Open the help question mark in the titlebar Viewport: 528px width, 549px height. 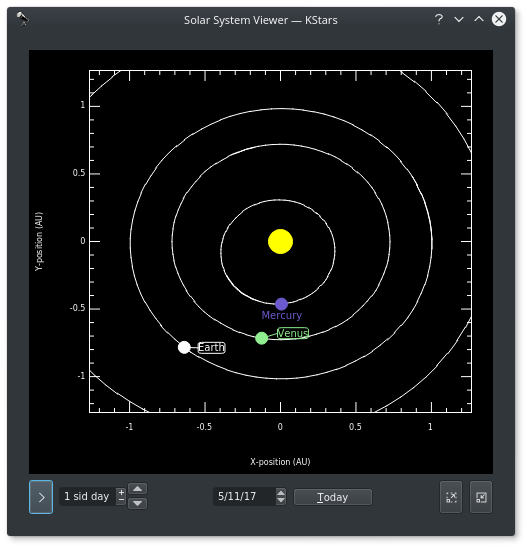pos(439,19)
